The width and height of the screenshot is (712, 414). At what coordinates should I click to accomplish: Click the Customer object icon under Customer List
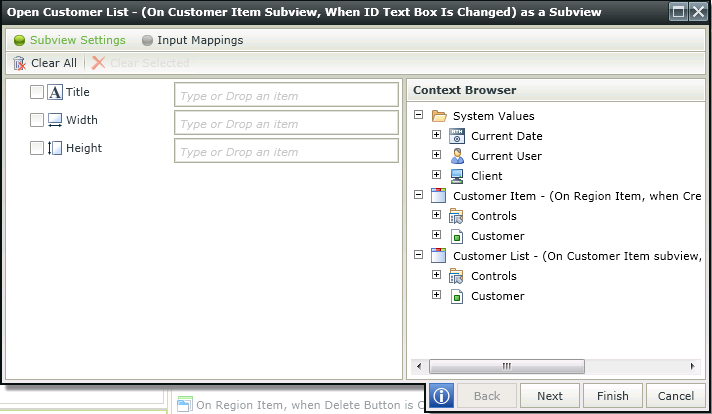457,296
